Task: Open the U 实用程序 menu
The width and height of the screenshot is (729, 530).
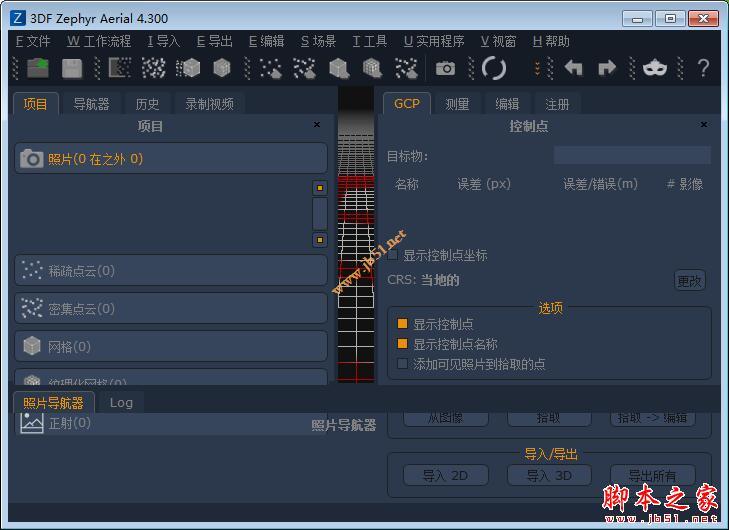Action: point(434,41)
